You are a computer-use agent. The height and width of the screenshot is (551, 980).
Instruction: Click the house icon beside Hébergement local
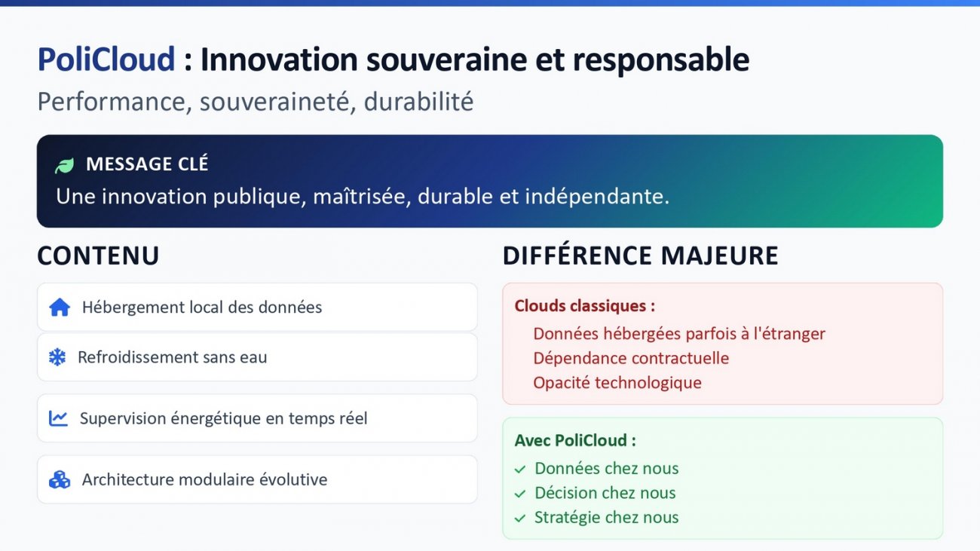point(60,308)
